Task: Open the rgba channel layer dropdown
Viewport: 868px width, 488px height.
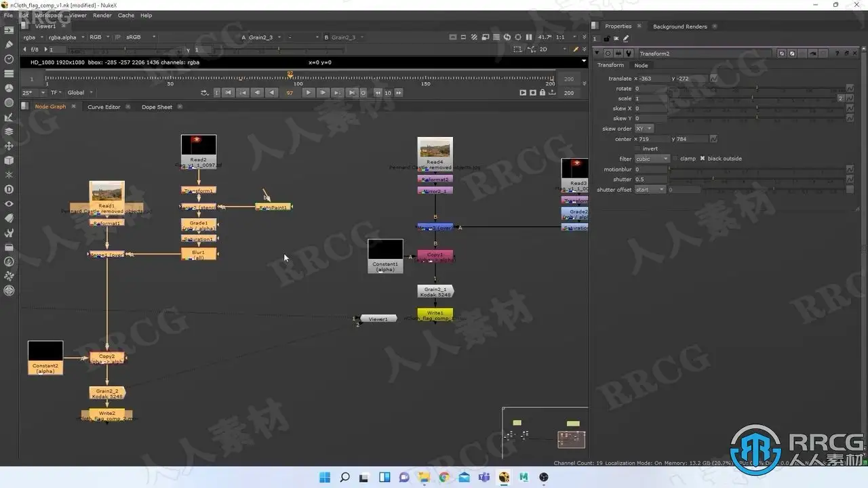Action: pos(33,37)
